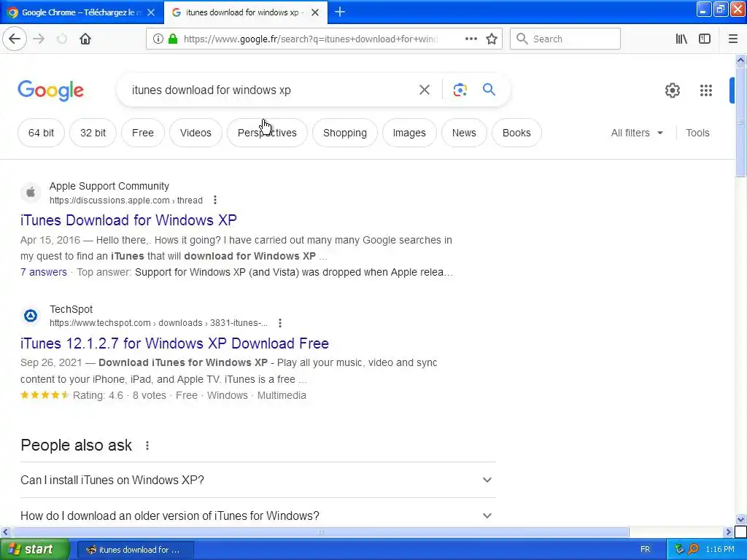Open options dots beside Apple Support Community result
The width and height of the screenshot is (747, 560).
tap(215, 200)
